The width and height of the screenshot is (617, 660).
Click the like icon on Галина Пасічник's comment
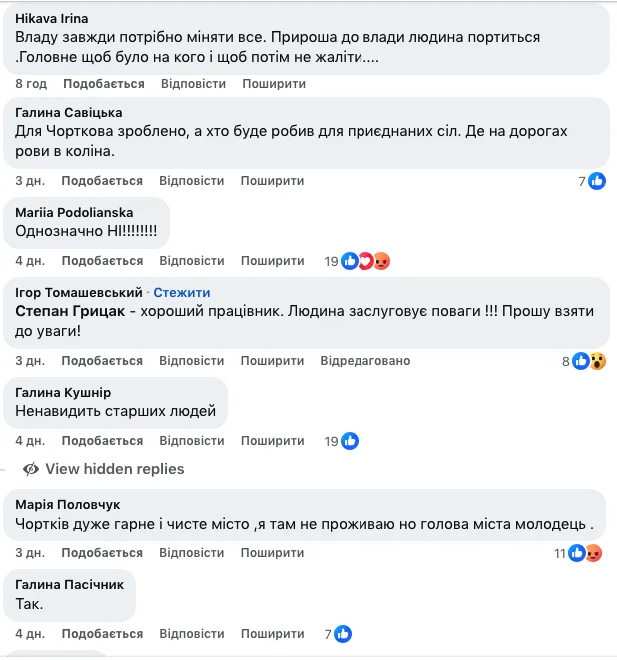point(342,633)
